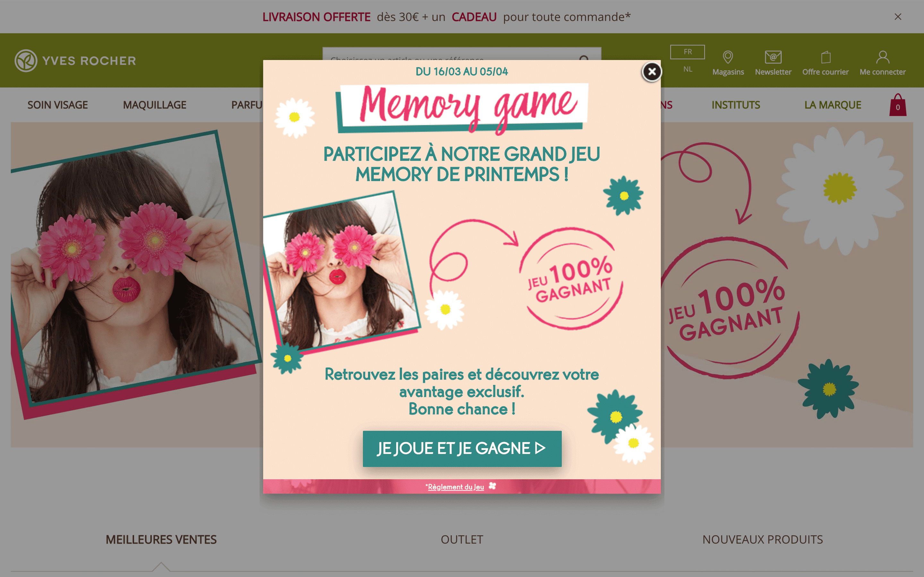The image size is (924, 577).
Task: Select the MEILLEURES VENTES tab
Action: (x=161, y=539)
